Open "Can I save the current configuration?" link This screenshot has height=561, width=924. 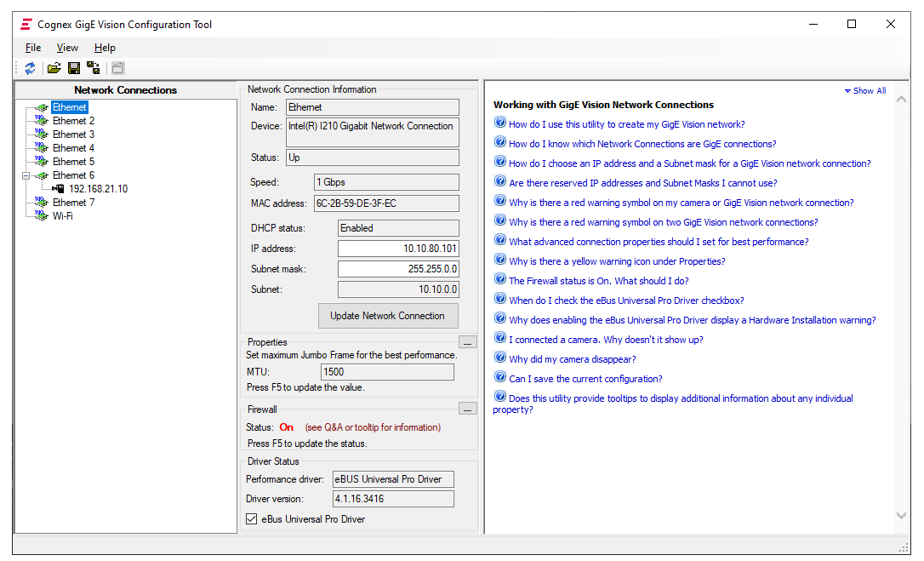point(585,379)
